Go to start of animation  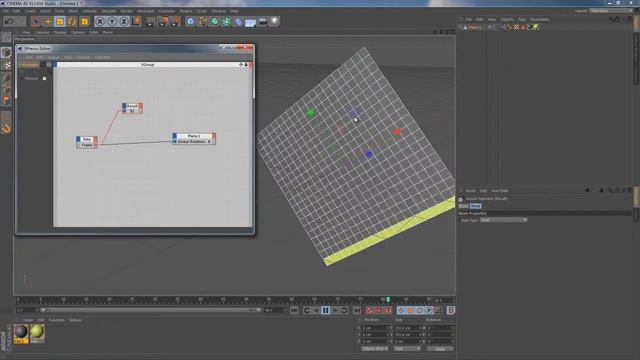click(294, 311)
